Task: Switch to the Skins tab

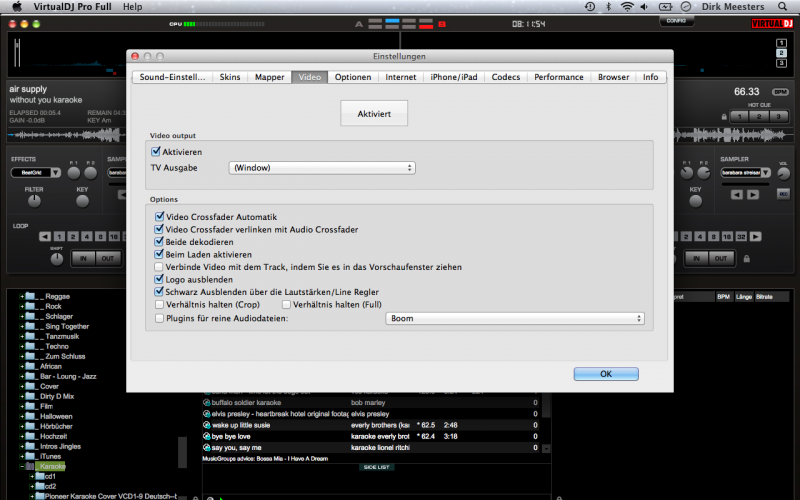Action: 230,77
